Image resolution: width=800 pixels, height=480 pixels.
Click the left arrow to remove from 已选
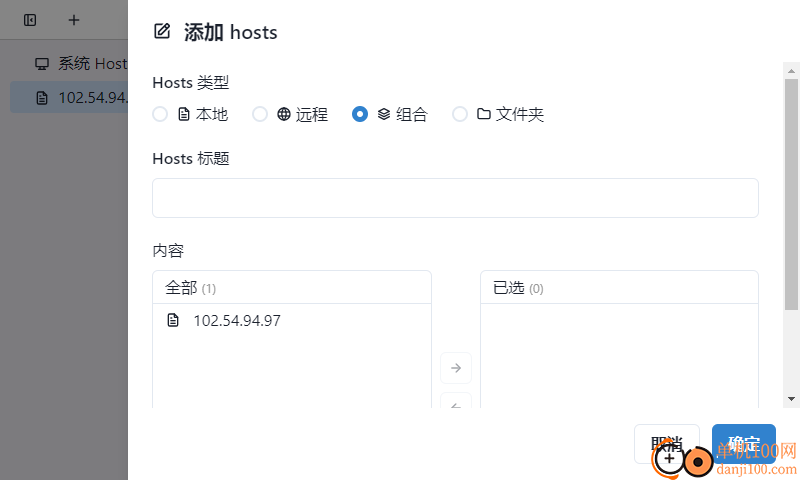click(456, 401)
